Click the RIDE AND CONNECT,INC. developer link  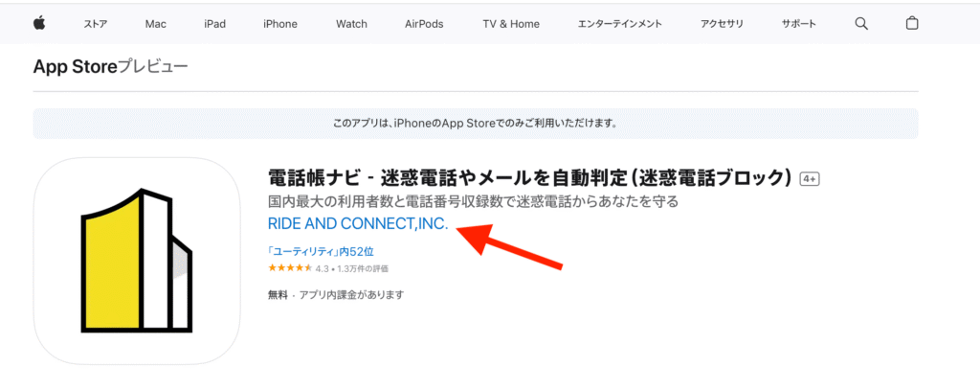click(358, 224)
